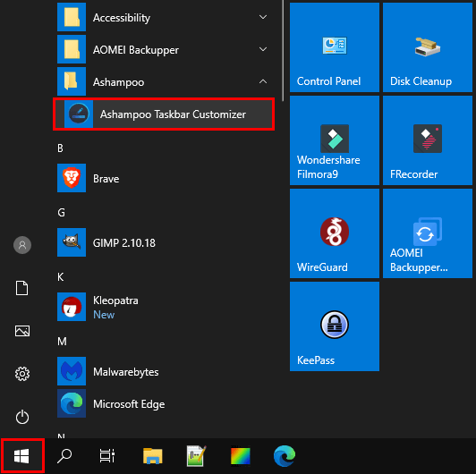Image resolution: width=476 pixels, height=474 pixels.
Task: Open Settings gear in Start sidebar
Action: pyautogui.click(x=22, y=374)
